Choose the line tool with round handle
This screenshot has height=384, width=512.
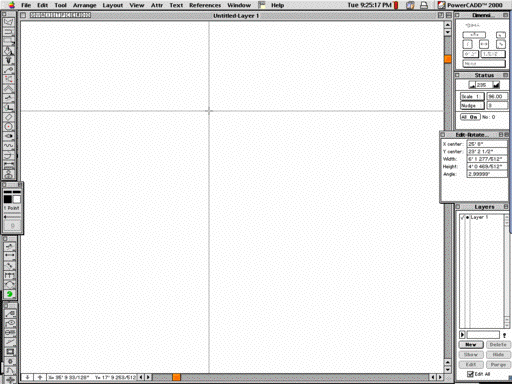click(9, 70)
